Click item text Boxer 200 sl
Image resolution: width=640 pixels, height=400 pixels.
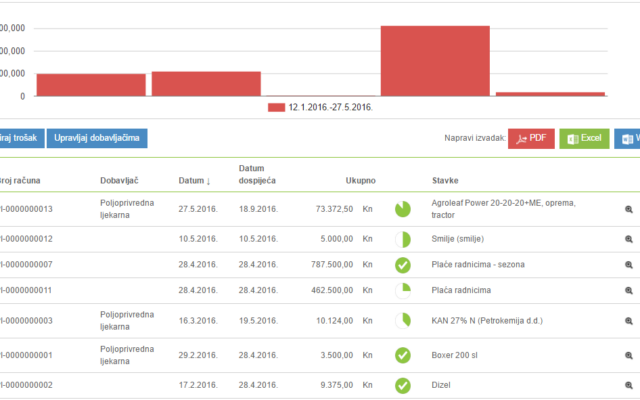point(454,356)
